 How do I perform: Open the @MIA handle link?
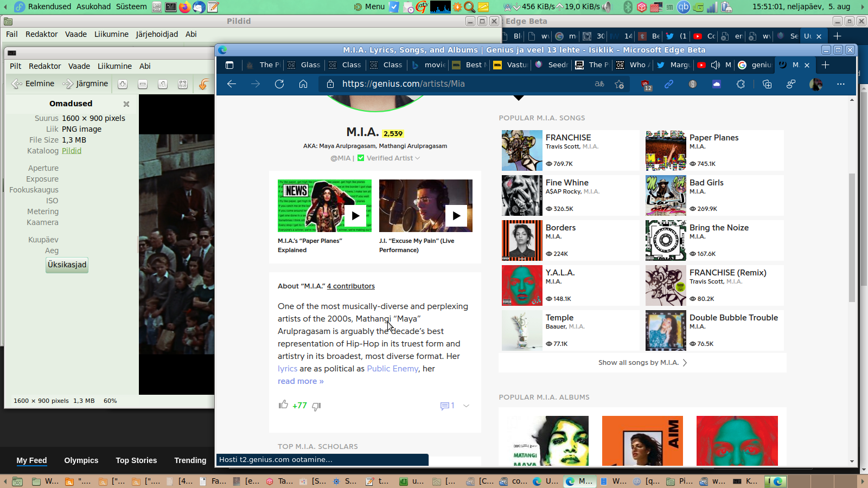341,158
